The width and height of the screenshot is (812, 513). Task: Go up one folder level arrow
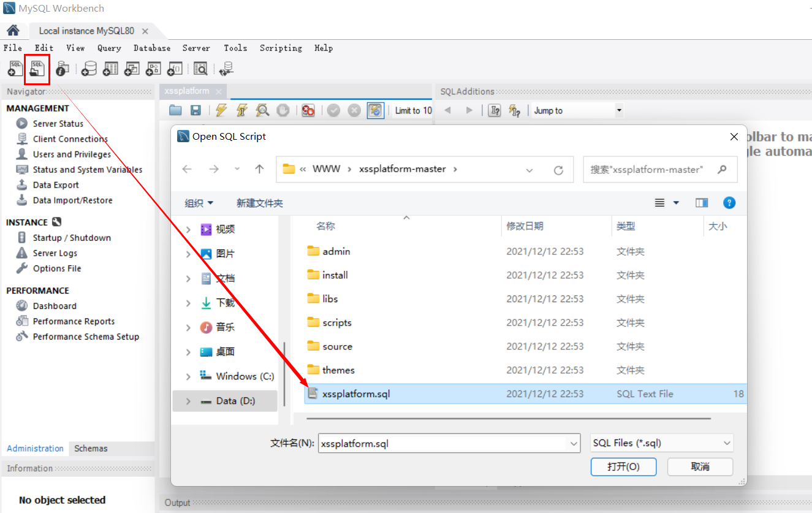[x=259, y=170]
